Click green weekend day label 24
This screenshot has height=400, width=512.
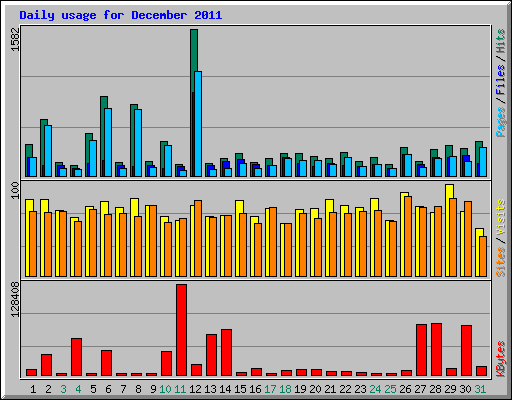[375, 389]
